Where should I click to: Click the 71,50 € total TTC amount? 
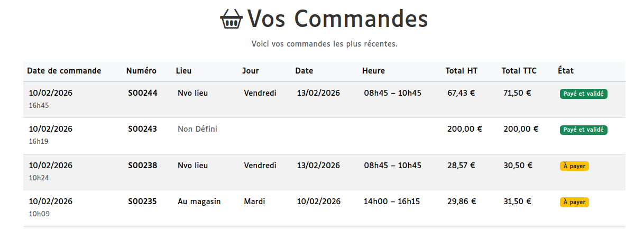[x=517, y=93]
